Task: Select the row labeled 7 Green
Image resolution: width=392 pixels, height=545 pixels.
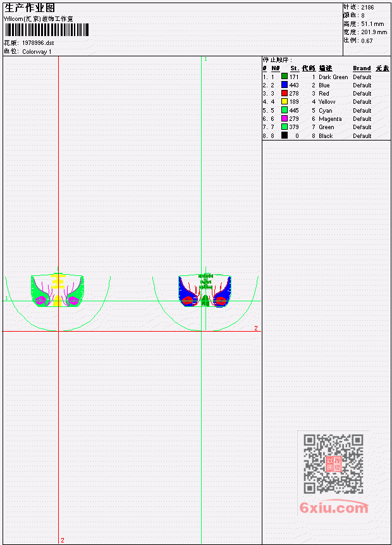Action: 326,127
